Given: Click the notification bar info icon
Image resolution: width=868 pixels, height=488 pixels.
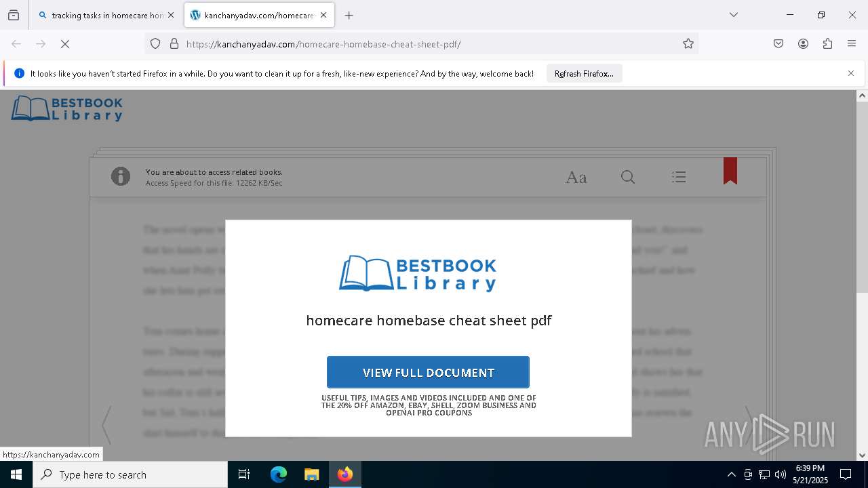Looking at the screenshot, I should point(19,73).
